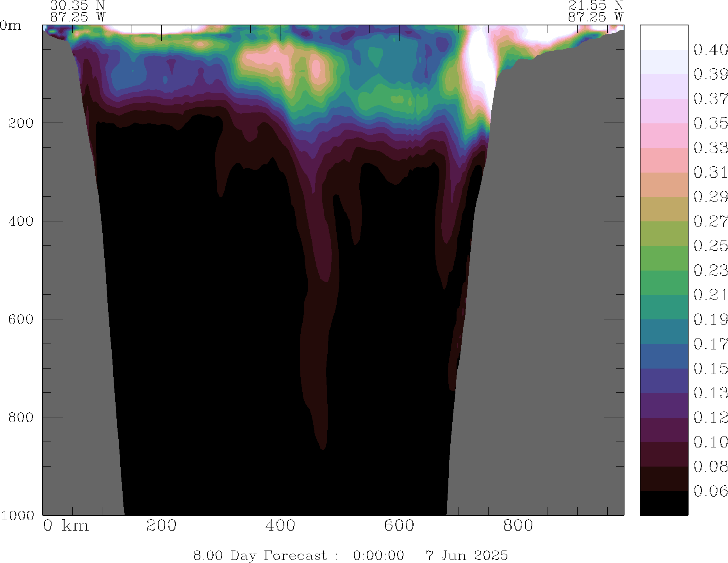
Task: Pick the teal swatch between 0.19 and 0.21
Action: click(664, 307)
